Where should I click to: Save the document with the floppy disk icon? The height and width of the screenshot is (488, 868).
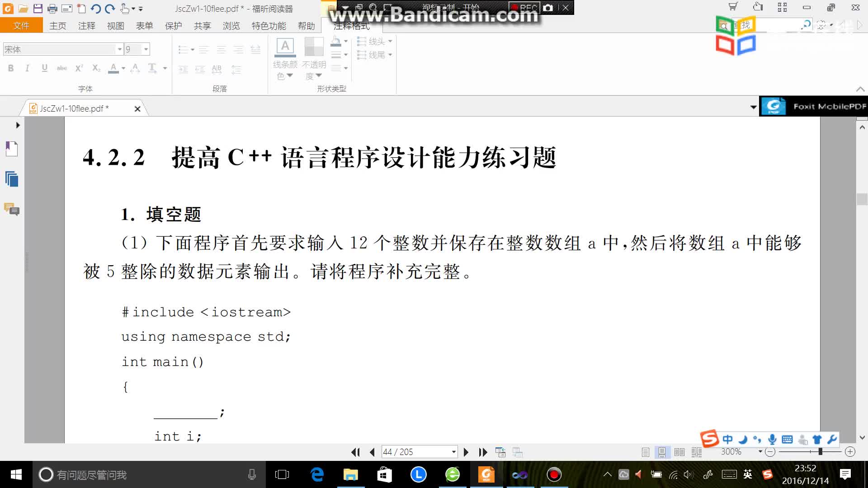38,9
